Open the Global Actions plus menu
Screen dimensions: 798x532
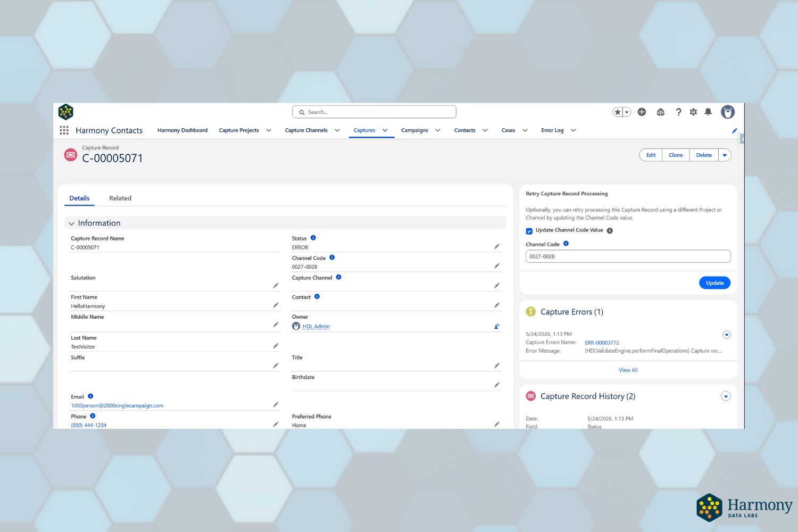642,112
